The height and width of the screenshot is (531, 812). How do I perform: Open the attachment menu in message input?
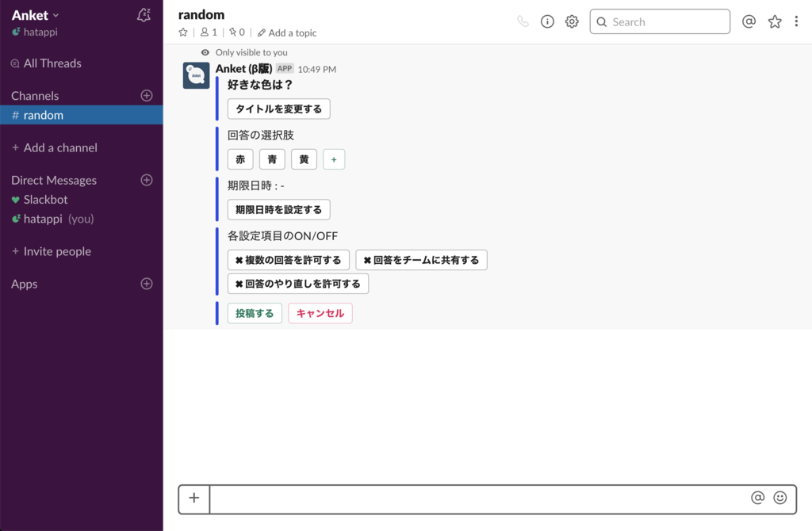[193, 498]
